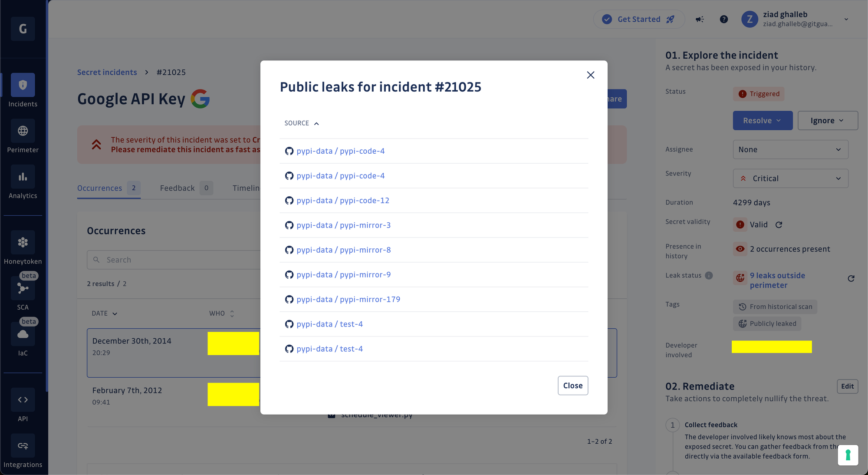Collapse the SOURCE sort chevron
Screen dimensions: 868x475
[x=316, y=123]
